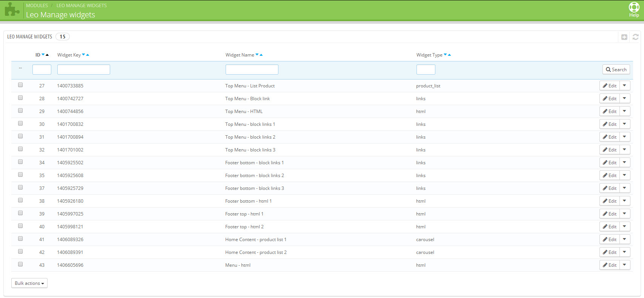Tick checkbox for Footer bottom - block links 1

click(x=20, y=162)
